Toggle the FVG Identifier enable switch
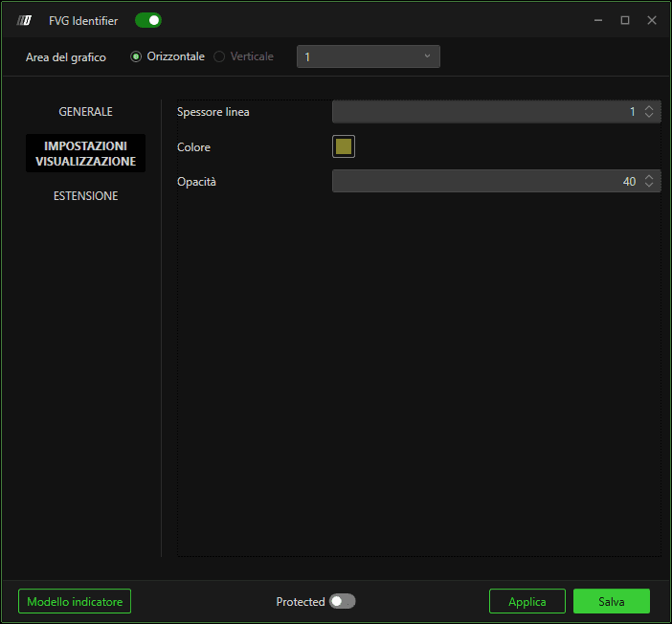Screen dimensions: 672x624 pos(148,20)
